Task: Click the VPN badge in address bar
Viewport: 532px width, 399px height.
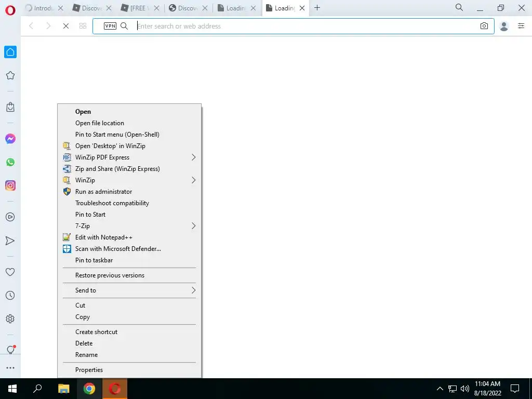Action: pos(110,26)
